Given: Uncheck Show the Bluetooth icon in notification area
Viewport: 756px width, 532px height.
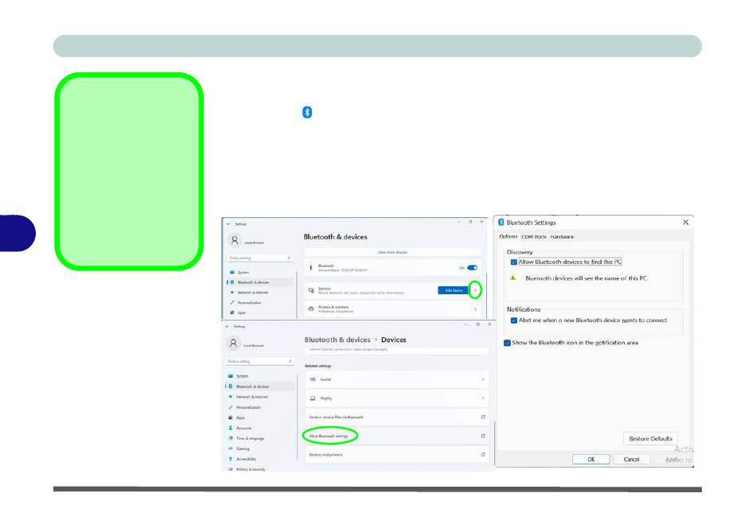Looking at the screenshot, I should pos(508,343).
